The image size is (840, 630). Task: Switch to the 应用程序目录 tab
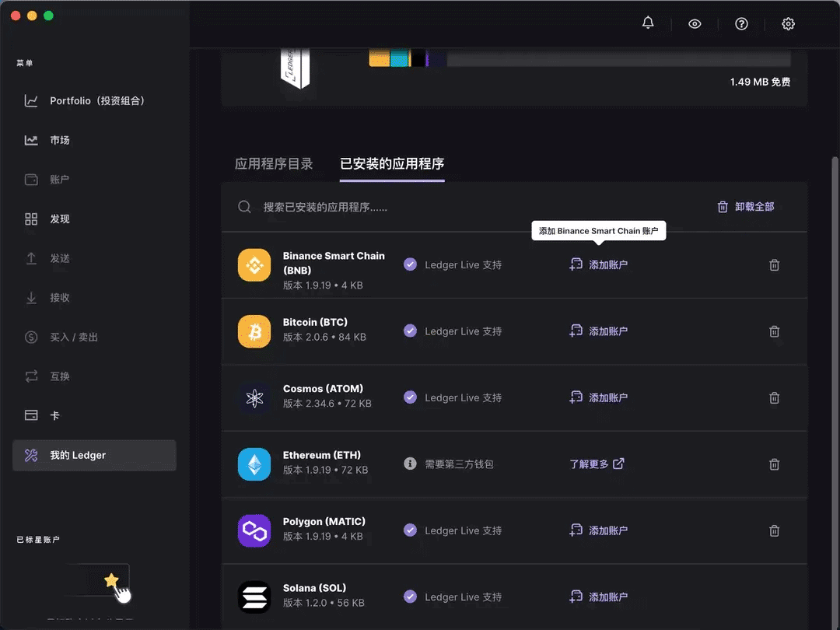[x=274, y=164]
